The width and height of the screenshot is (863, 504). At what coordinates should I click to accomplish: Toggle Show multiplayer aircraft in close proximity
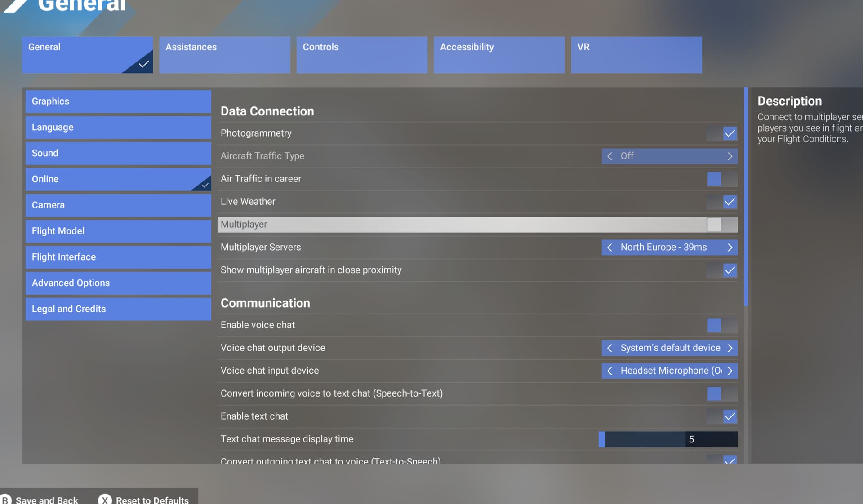[x=722, y=270]
